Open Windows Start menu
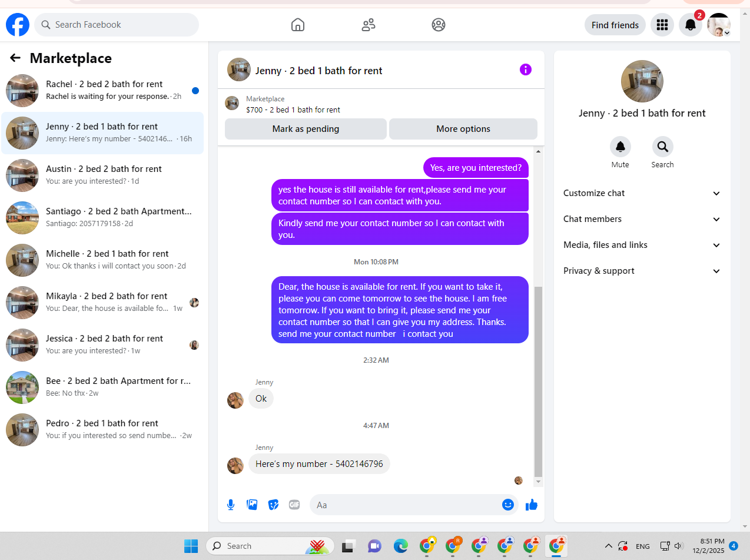750x560 pixels. pos(191,546)
